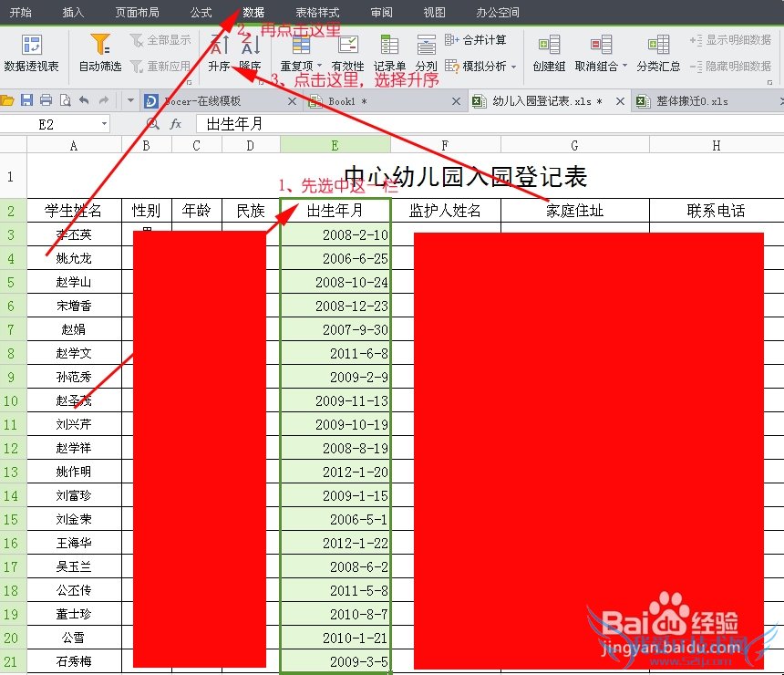Enable 自动筛选 auto filter
Screen dimensions: 784x675
pos(100,53)
